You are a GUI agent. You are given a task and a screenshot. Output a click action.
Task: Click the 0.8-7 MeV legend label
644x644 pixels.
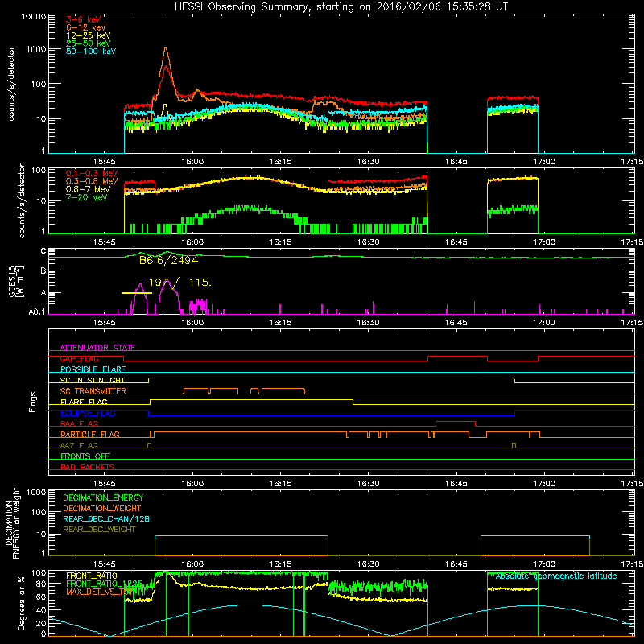pyautogui.click(x=88, y=189)
